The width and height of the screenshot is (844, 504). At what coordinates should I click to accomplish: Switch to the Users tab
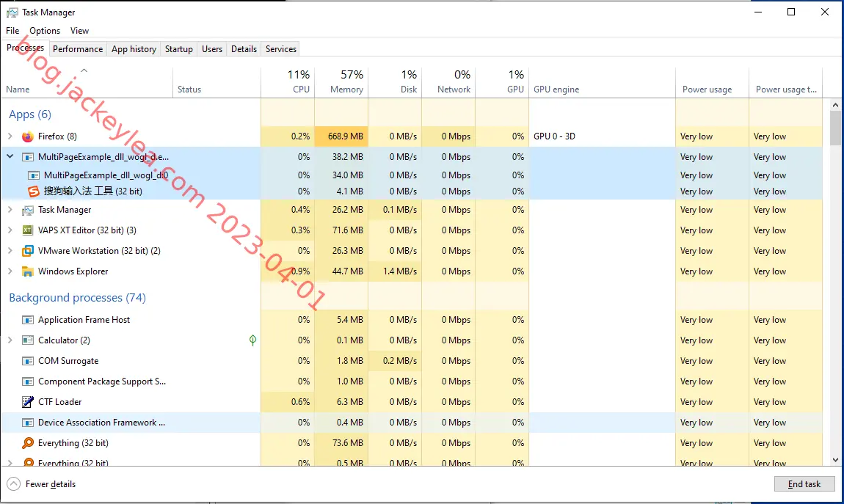click(x=212, y=49)
